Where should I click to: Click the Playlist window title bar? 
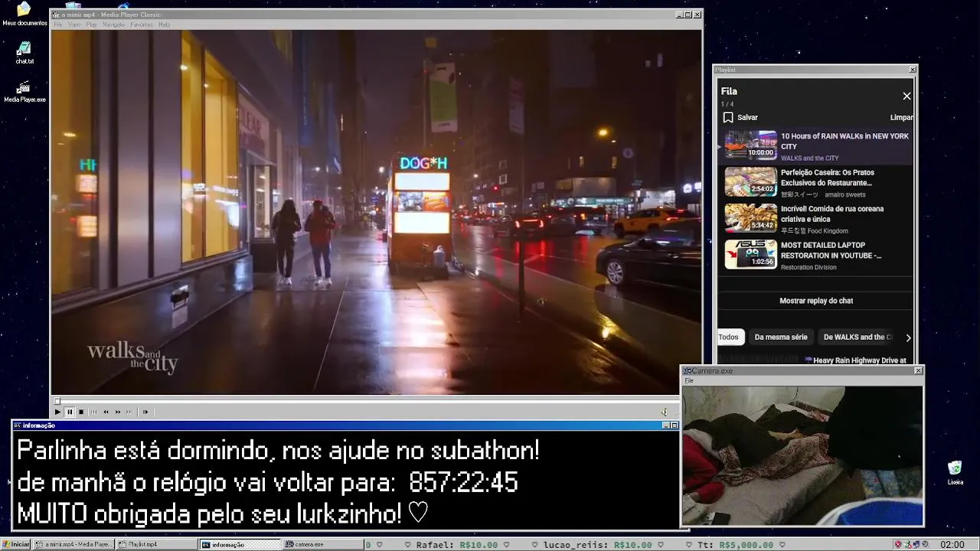pos(815,70)
